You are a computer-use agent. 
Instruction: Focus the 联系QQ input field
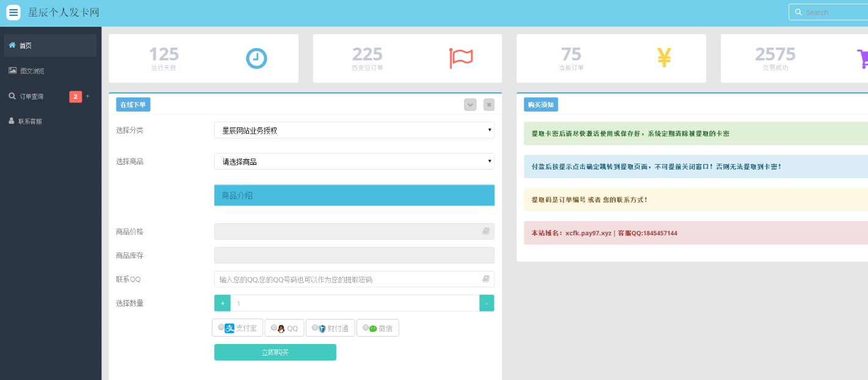point(354,279)
